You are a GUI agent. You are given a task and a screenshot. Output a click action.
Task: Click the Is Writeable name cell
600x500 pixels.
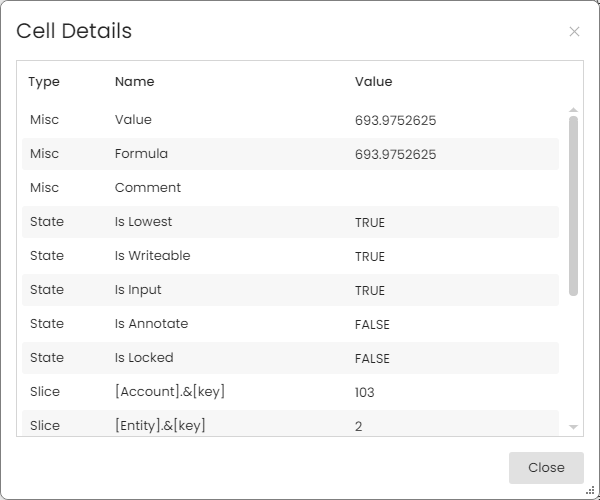(152, 256)
